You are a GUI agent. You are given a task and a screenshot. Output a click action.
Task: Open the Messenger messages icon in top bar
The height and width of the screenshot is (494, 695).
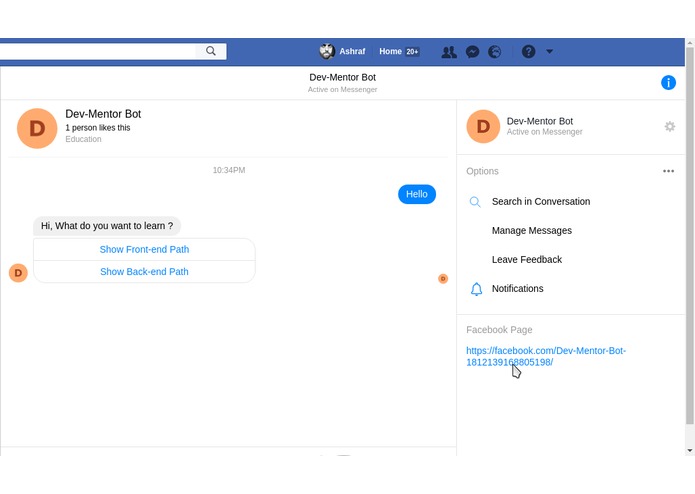(472, 52)
